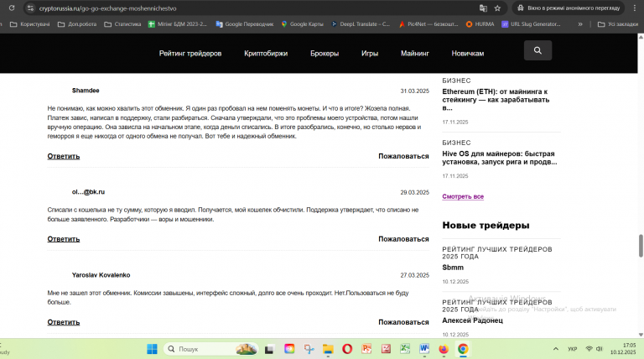Open the Hive OS для майнеров article

coord(500,158)
